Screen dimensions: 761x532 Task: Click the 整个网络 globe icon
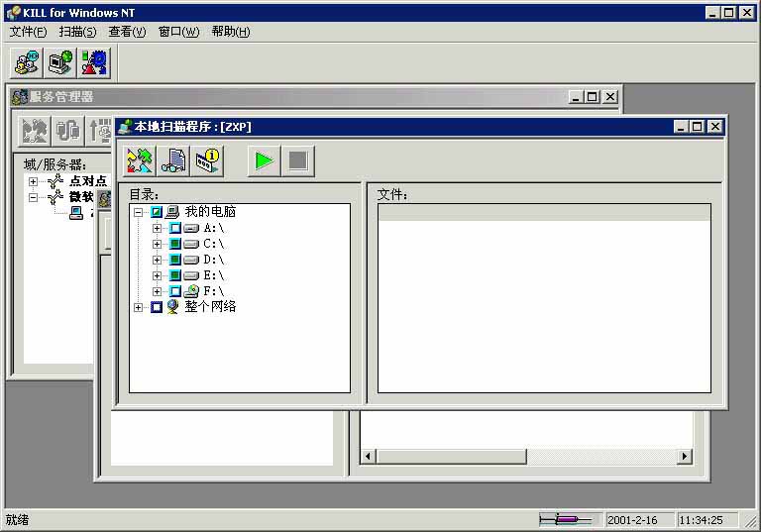[x=172, y=307]
